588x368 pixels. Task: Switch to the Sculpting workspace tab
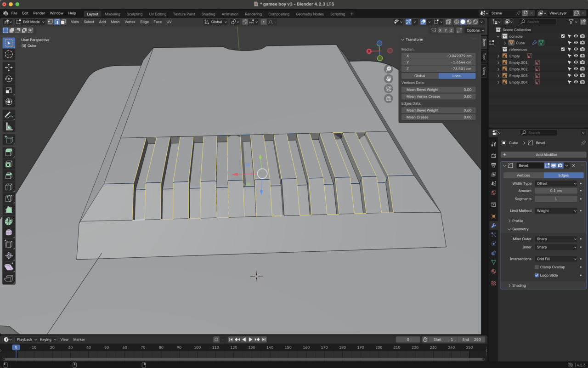[134, 14]
